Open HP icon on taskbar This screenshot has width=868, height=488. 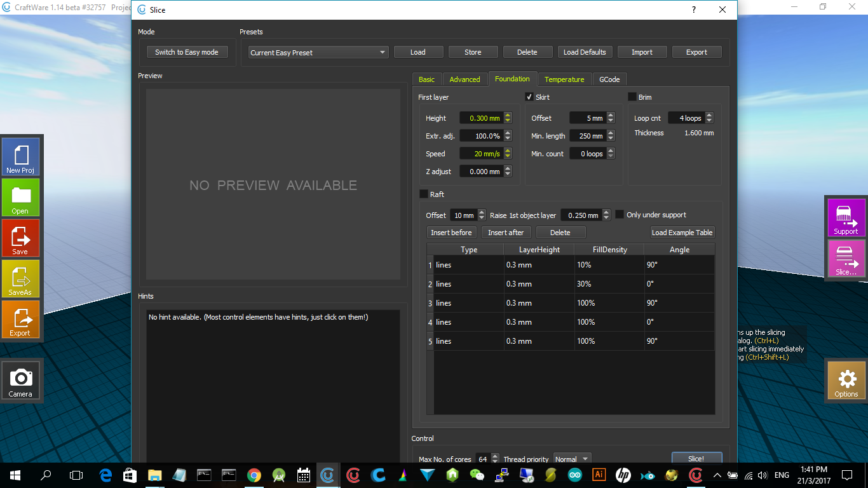pyautogui.click(x=623, y=475)
